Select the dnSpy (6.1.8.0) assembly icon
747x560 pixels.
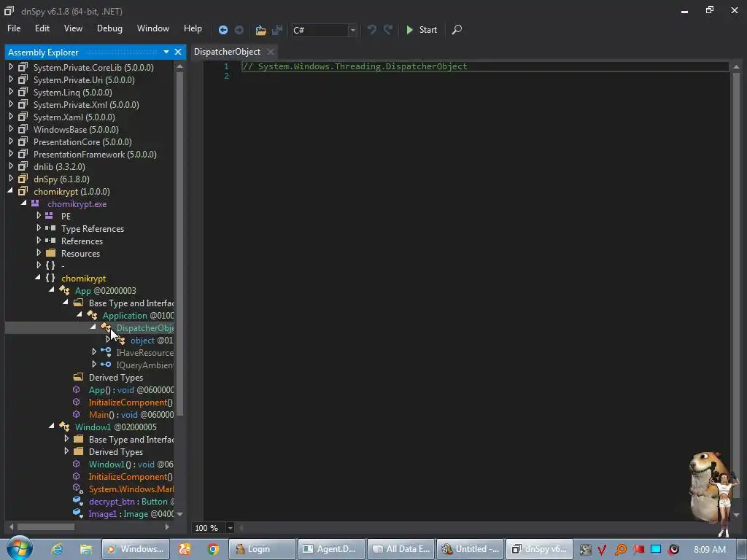pos(23,179)
